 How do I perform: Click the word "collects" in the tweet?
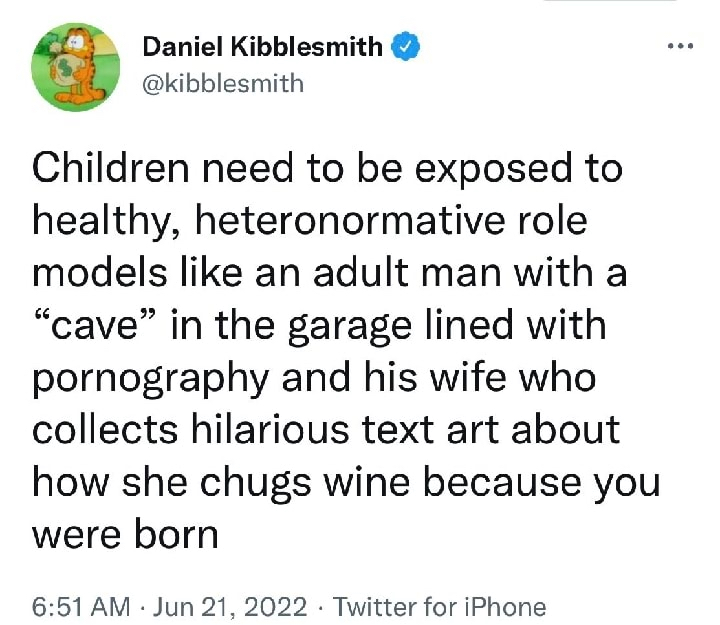pos(101,431)
